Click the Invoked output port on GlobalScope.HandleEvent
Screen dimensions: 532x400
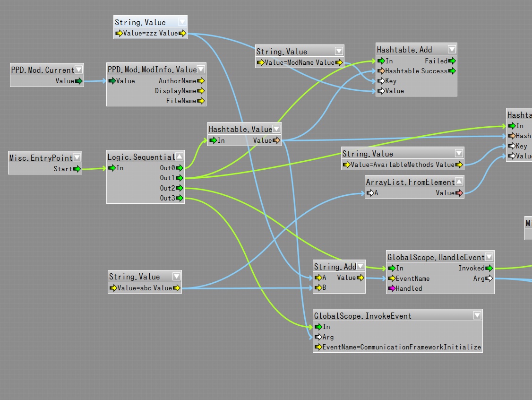pyautogui.click(x=489, y=268)
